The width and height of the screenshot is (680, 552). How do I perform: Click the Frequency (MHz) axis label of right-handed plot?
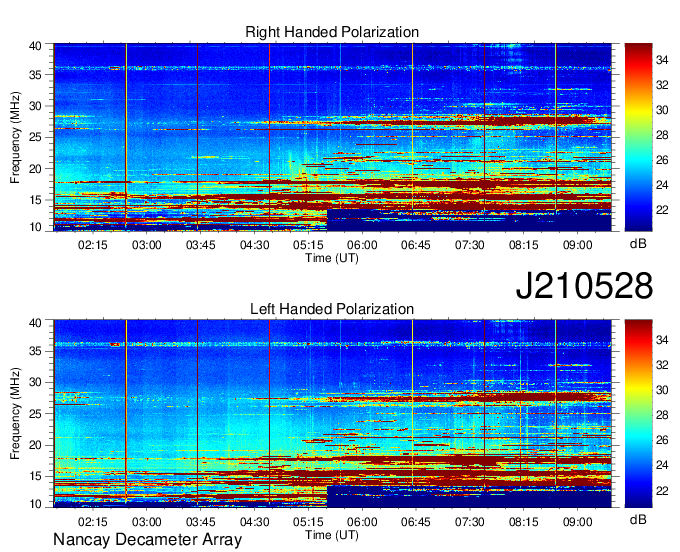point(15,137)
